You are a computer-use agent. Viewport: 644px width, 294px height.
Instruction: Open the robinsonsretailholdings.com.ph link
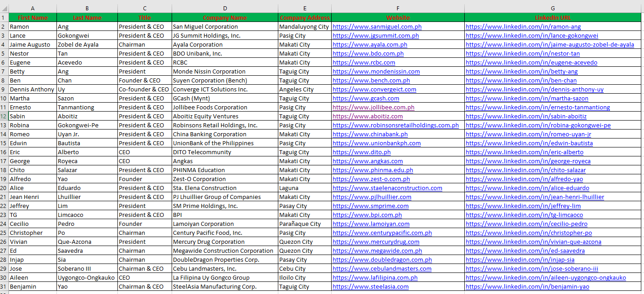(396, 125)
